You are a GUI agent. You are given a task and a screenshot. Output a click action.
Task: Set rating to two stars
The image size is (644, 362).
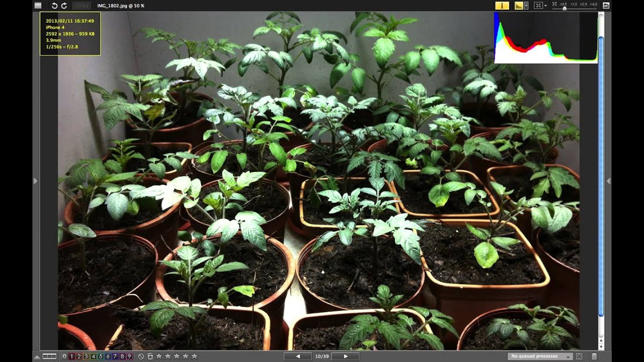(168, 356)
